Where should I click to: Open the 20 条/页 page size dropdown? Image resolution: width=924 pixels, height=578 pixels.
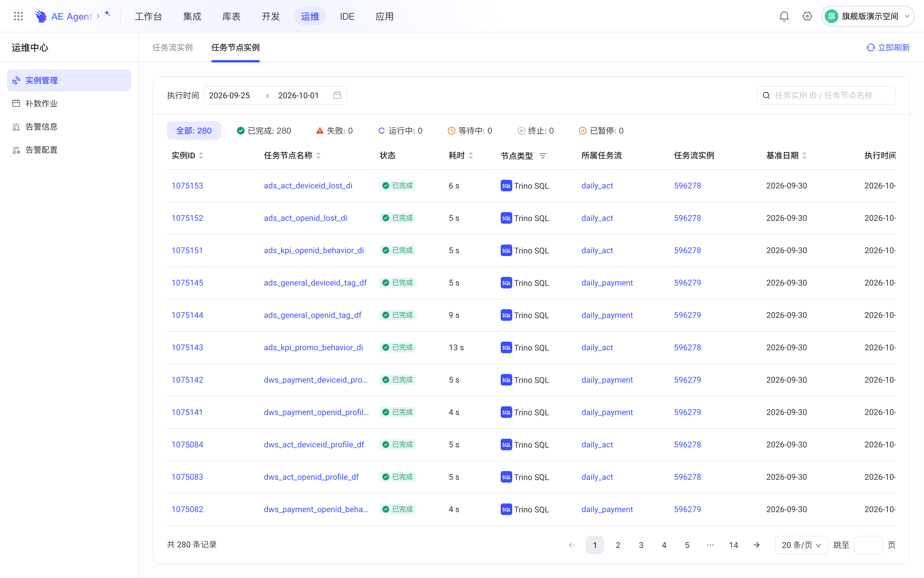[802, 545]
